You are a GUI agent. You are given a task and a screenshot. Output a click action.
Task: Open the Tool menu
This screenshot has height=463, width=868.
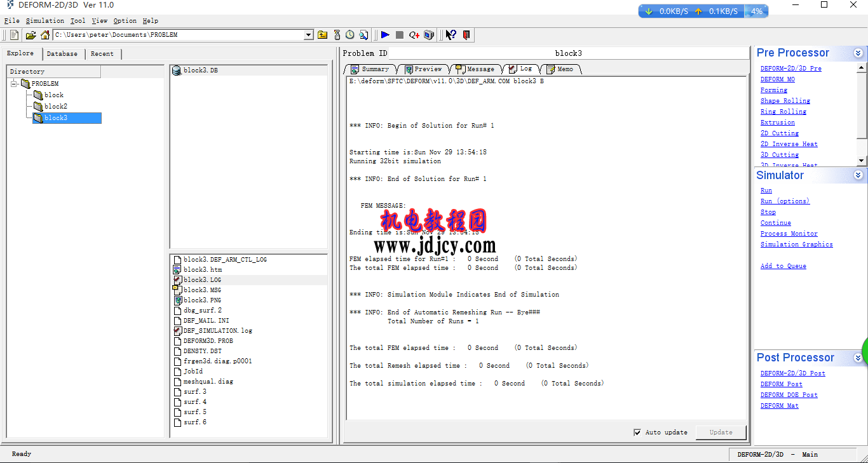[78, 21]
